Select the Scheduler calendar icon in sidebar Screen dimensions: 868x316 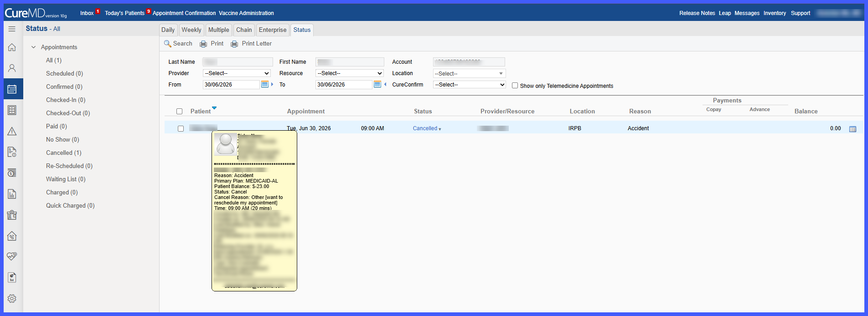[12, 89]
